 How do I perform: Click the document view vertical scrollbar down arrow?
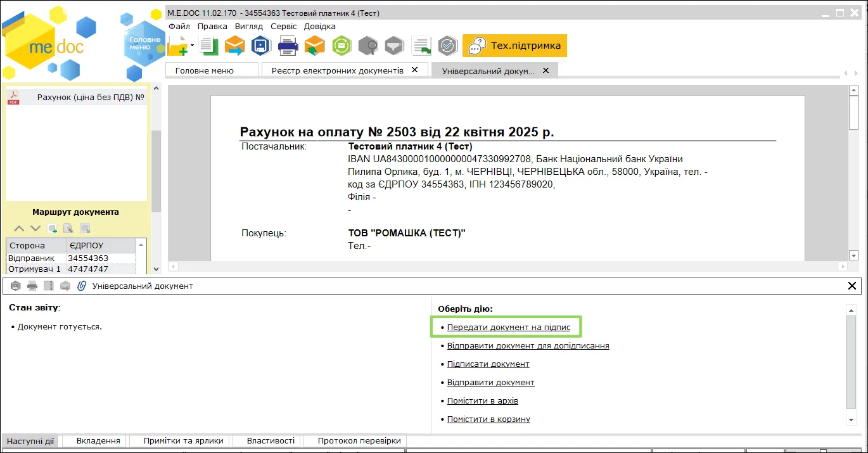coord(853,256)
